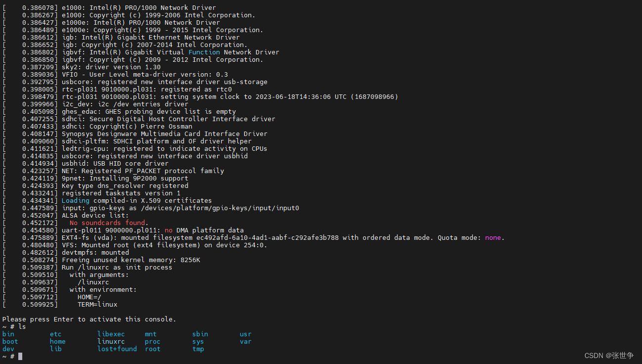
Task: Click 'usbhid: USB HID core driver' line
Action: click(x=115, y=164)
